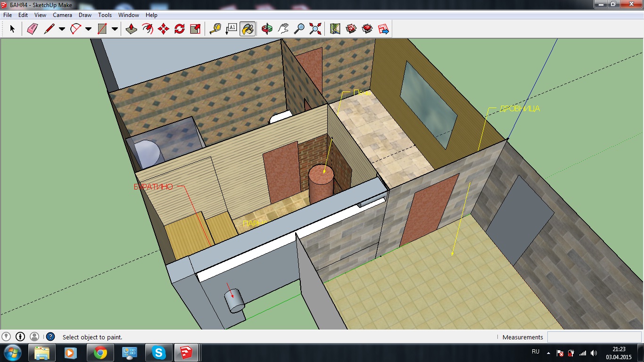Click the geo-location status icon
644x362 pixels.
(x=6, y=337)
